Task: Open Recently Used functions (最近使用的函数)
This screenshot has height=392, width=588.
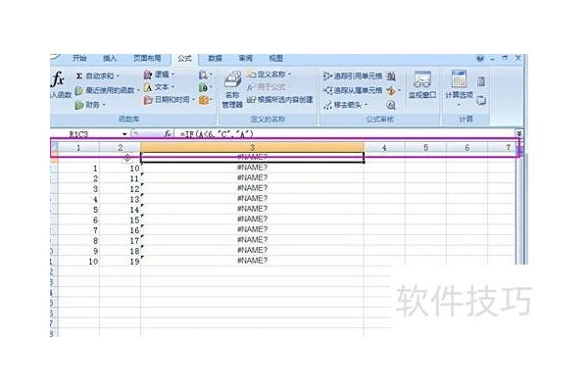Action: (x=107, y=90)
